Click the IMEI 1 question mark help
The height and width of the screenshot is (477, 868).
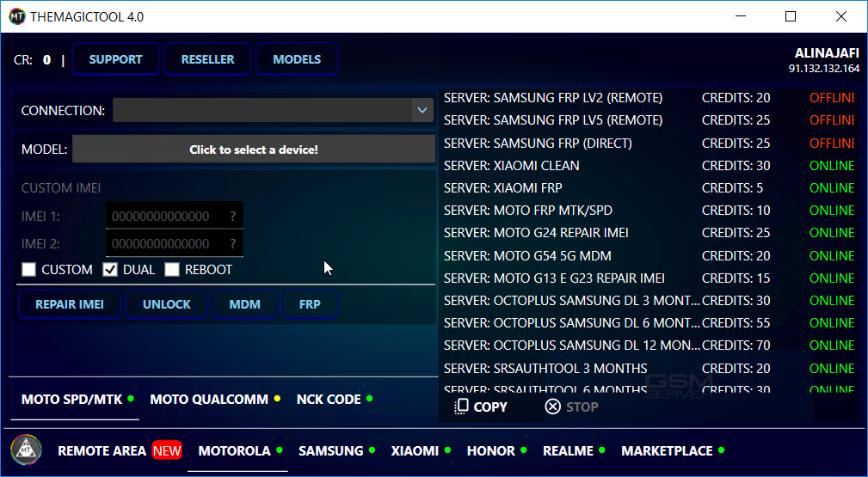[x=233, y=217]
